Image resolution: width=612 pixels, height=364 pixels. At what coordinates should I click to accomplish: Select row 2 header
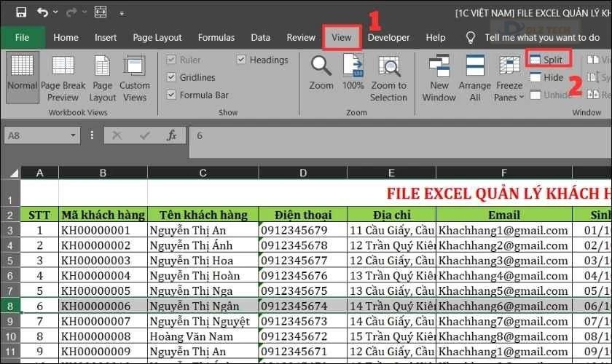pyautogui.click(x=10, y=215)
